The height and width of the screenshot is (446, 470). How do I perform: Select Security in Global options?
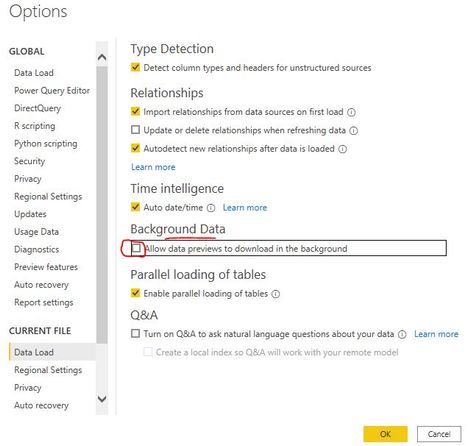[29, 161]
